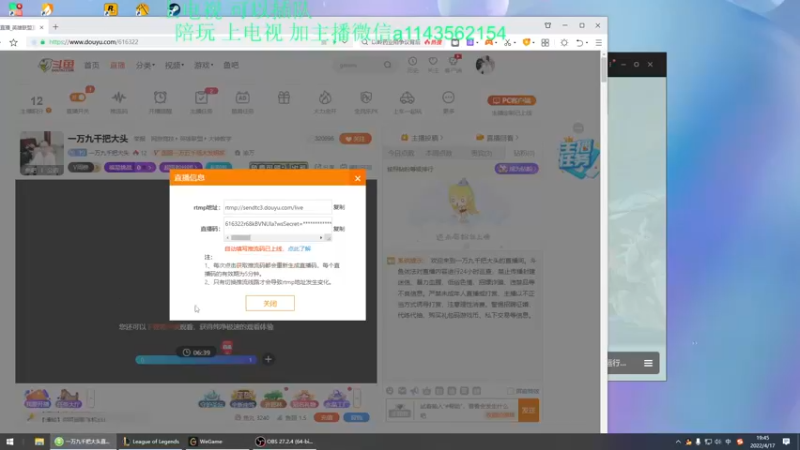
Task: Click the PC客户端 button
Action: tap(512, 101)
